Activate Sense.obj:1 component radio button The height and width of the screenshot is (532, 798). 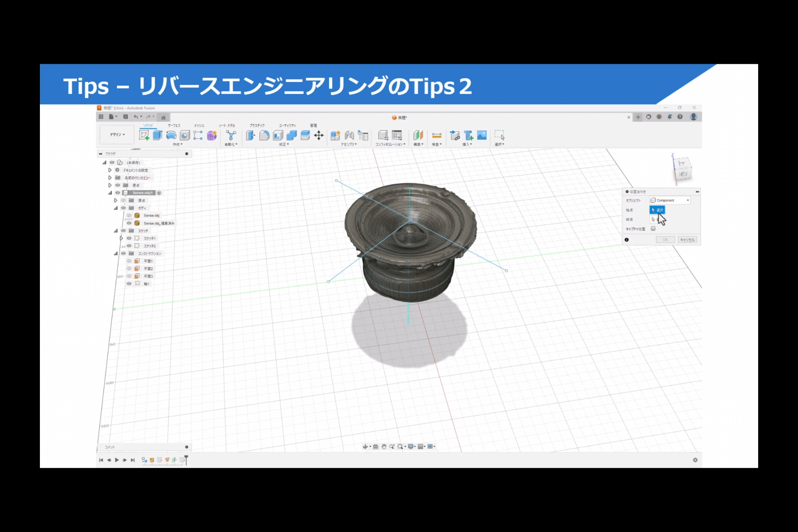(159, 193)
